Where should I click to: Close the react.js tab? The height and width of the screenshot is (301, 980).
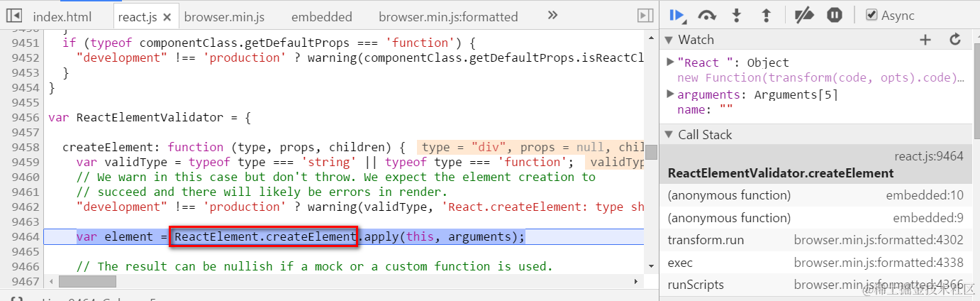167,17
